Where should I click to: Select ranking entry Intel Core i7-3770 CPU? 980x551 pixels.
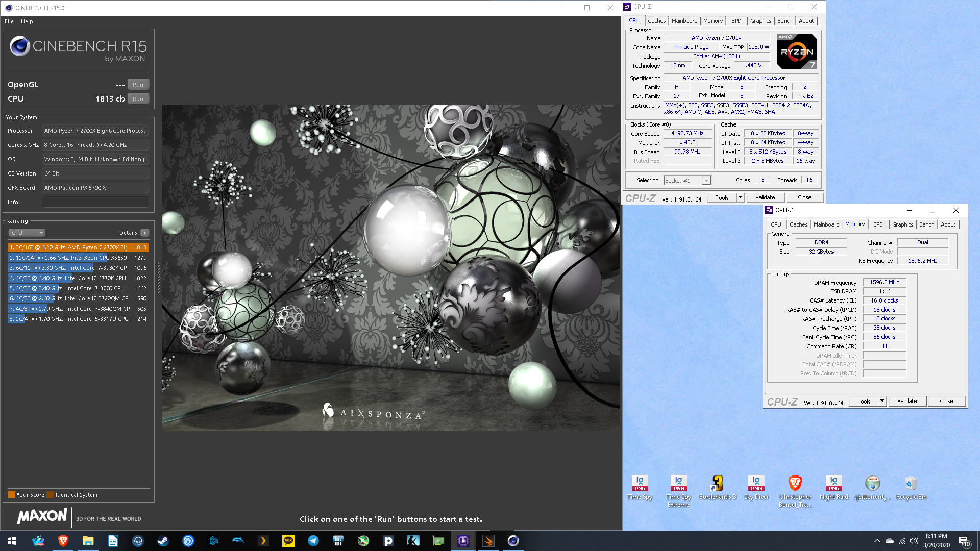(x=78, y=288)
